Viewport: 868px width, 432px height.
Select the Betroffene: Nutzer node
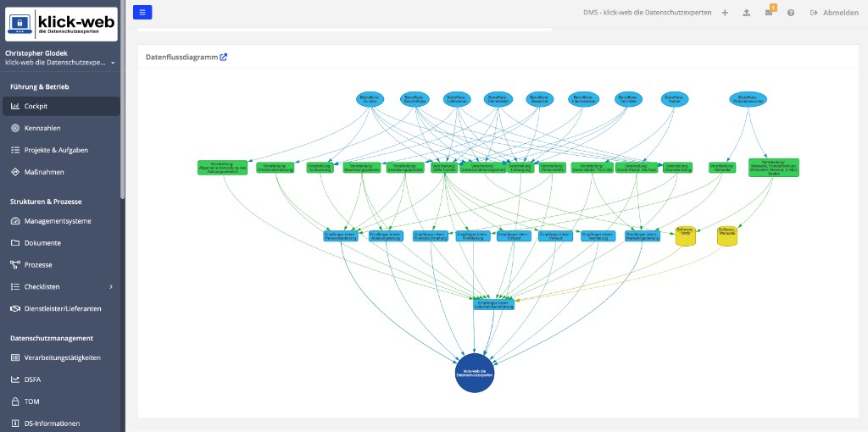tap(674, 99)
